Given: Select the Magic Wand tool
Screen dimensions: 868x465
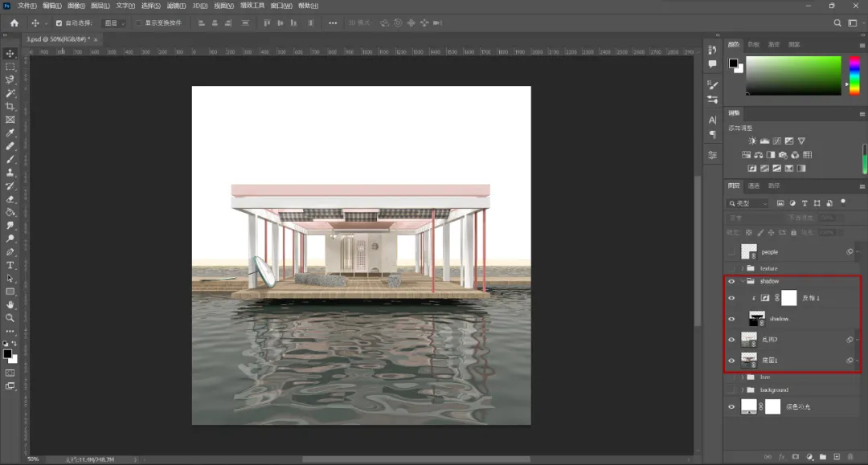Looking at the screenshot, I should (x=10, y=93).
